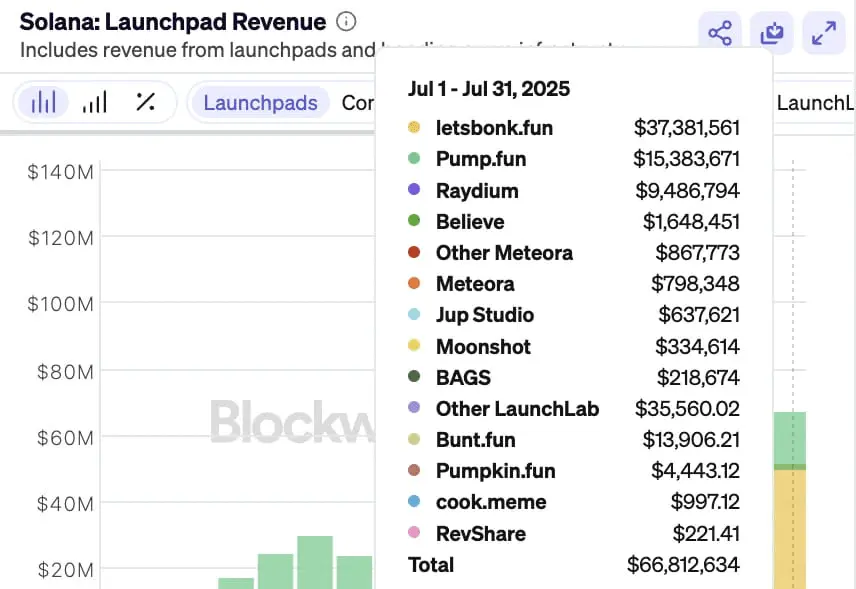Click the BAGS dark-green legend dot
The height and width of the screenshot is (589, 856).
[414, 377]
